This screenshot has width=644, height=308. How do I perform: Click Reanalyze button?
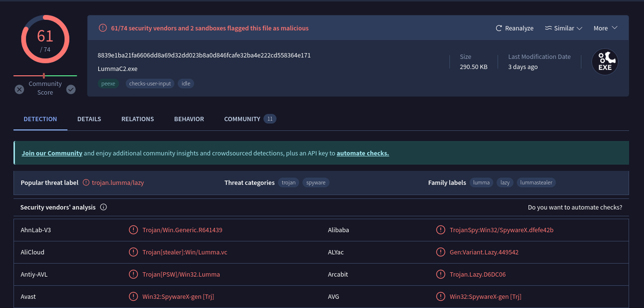coord(514,28)
